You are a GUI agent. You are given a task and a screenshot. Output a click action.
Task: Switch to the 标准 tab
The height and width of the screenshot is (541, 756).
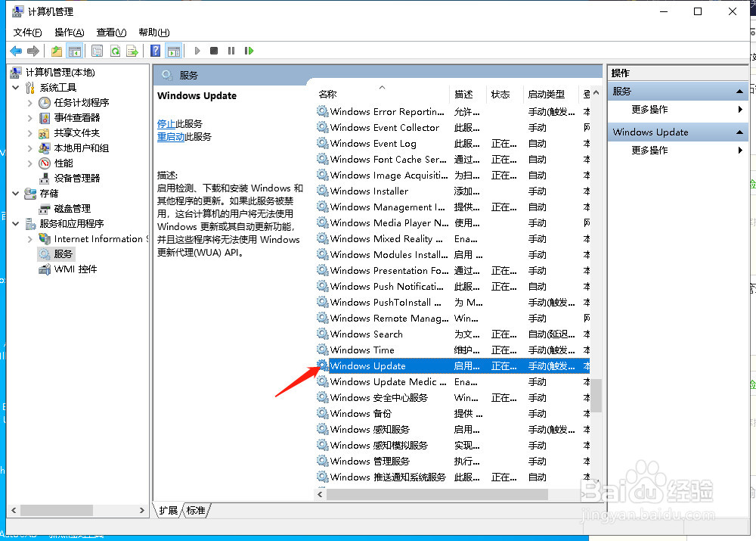coord(196,510)
